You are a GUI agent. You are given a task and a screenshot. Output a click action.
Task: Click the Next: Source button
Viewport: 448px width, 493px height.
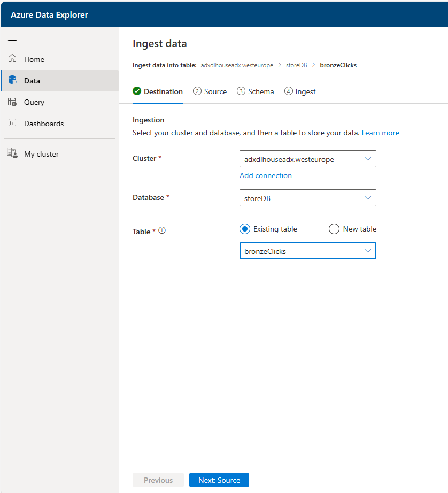pyautogui.click(x=219, y=480)
